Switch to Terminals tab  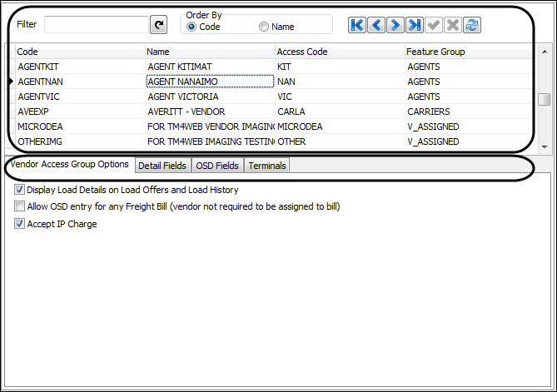[x=267, y=166]
